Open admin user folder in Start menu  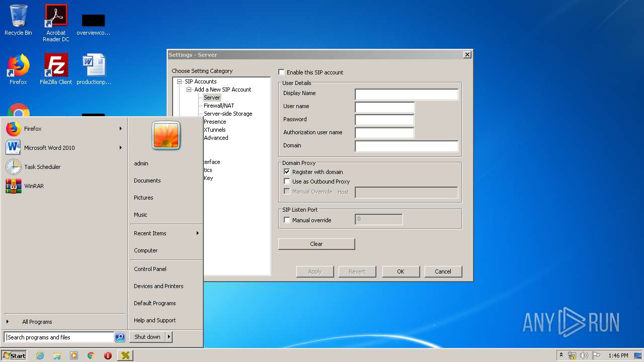141,163
